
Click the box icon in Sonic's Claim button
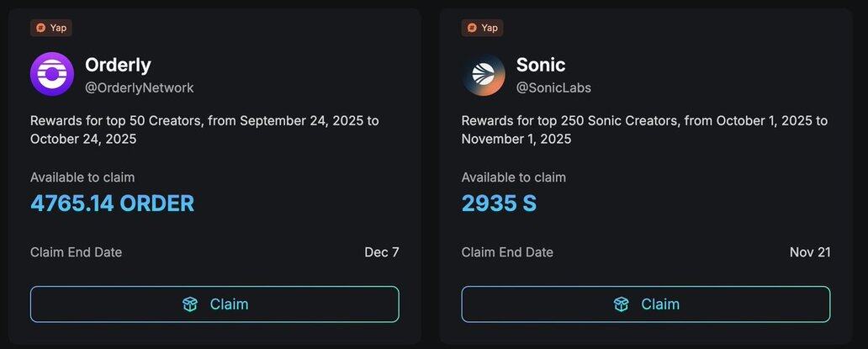click(x=622, y=304)
